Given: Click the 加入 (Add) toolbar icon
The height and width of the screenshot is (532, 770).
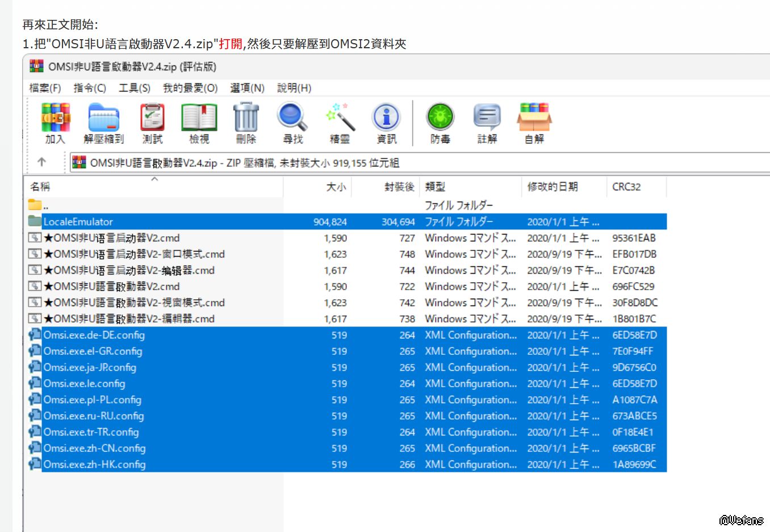Looking at the screenshot, I should 55,118.
